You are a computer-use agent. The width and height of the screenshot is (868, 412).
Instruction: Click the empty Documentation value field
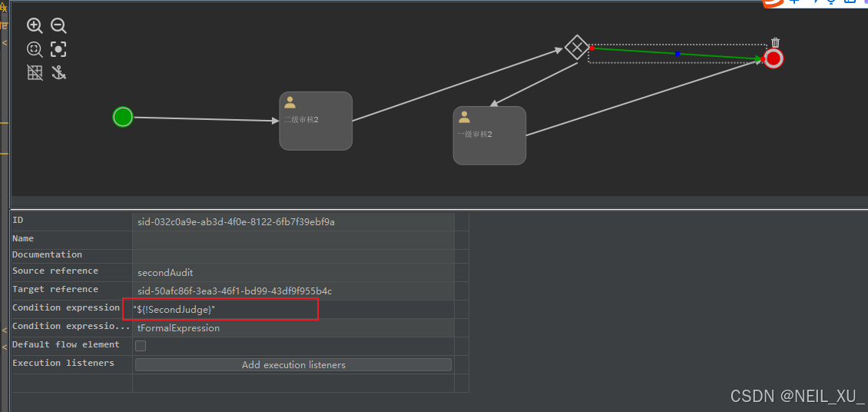293,255
